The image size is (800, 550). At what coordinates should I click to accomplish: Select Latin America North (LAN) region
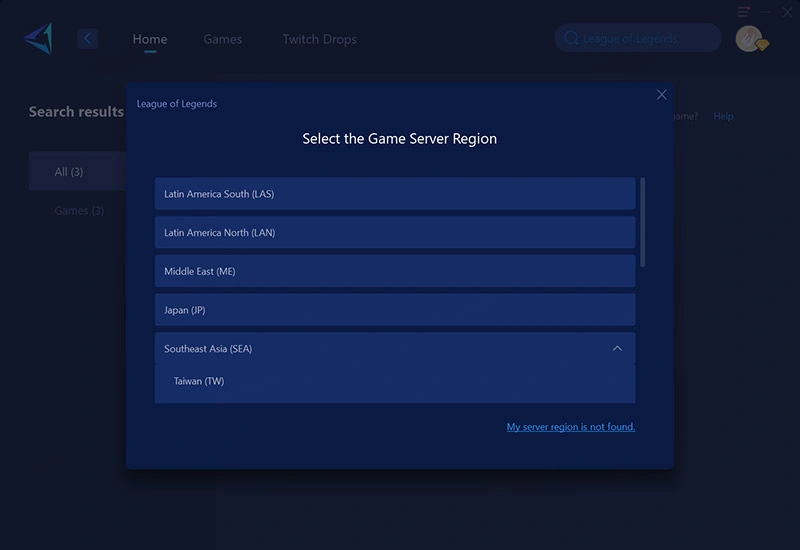click(395, 233)
